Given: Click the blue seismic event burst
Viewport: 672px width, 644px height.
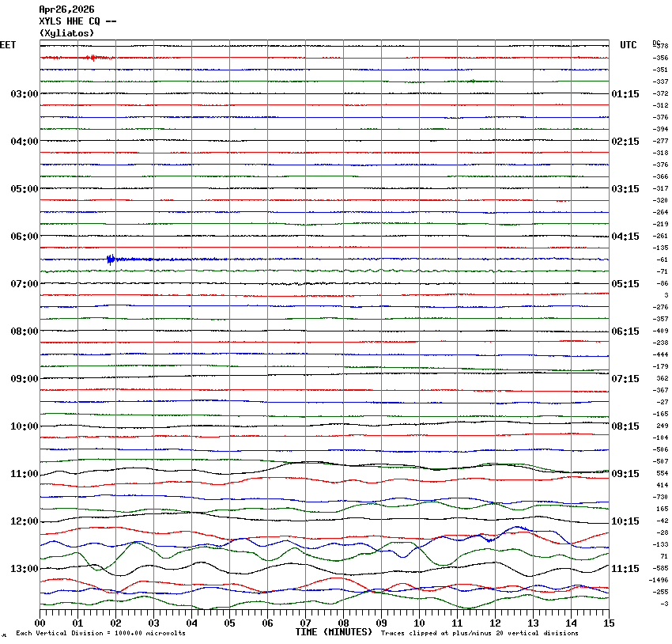Looking at the screenshot, I should (111, 259).
